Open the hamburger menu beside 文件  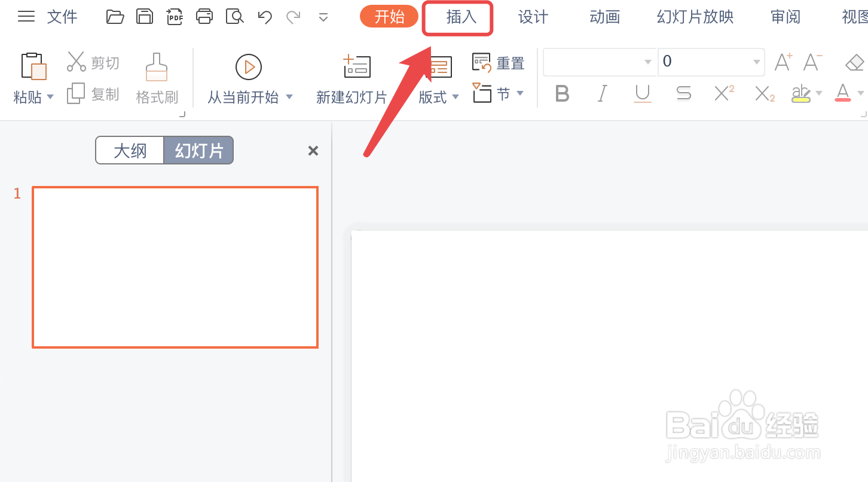[26, 16]
